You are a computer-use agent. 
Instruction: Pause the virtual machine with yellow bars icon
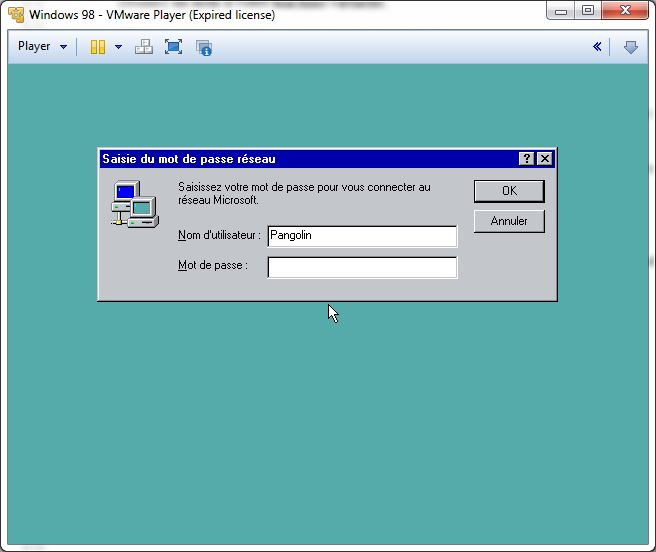click(x=98, y=47)
